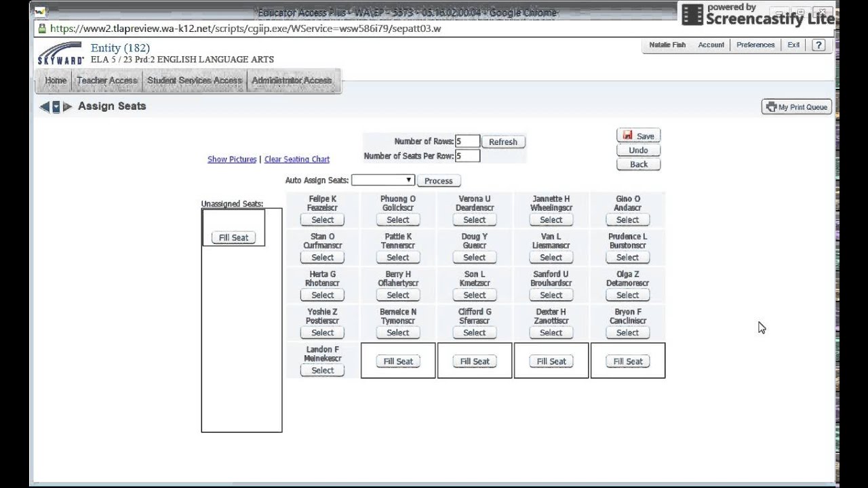Click the Number of Seats Per Row field

467,156
